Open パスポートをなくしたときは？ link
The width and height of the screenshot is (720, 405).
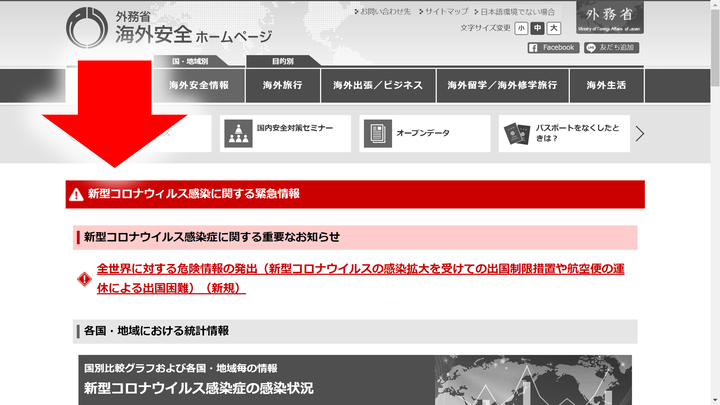point(577,133)
